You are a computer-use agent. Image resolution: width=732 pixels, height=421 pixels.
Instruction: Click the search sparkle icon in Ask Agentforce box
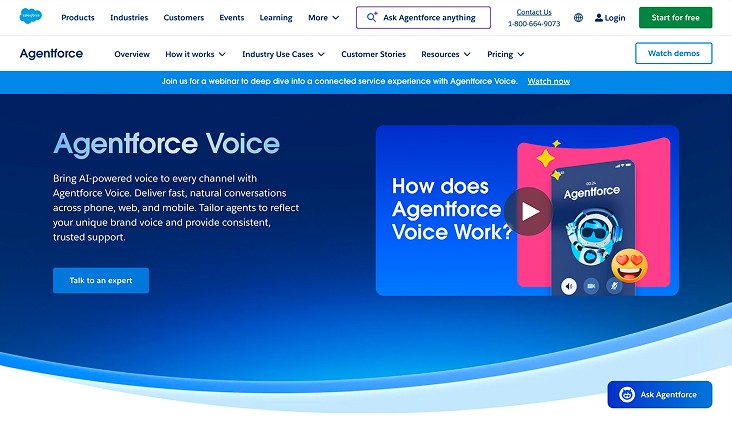point(372,17)
